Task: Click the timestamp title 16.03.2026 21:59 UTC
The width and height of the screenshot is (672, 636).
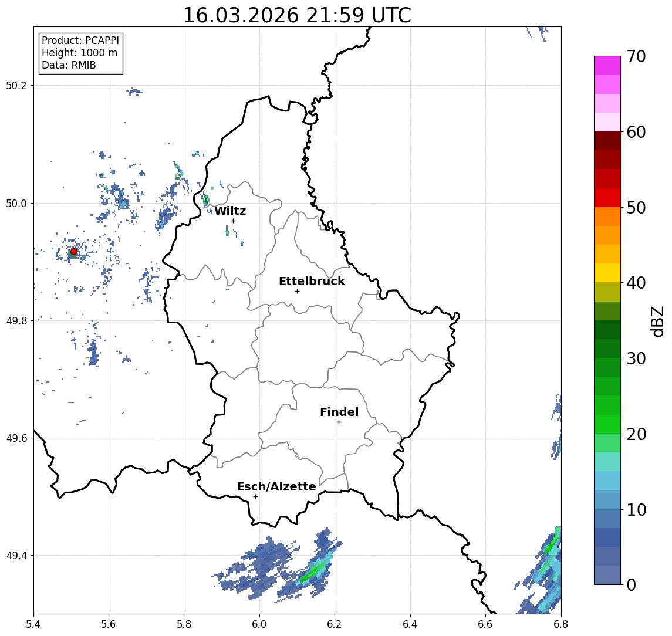Action: coord(297,15)
